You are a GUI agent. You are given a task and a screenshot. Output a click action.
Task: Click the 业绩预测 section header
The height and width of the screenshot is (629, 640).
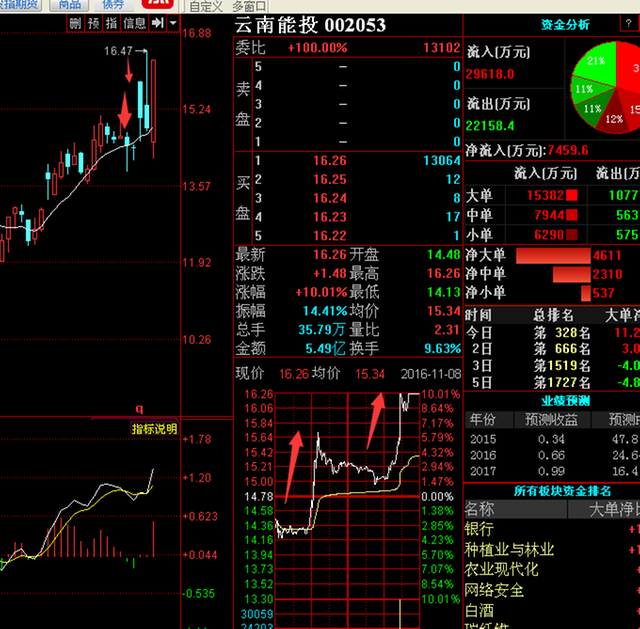[x=551, y=399]
